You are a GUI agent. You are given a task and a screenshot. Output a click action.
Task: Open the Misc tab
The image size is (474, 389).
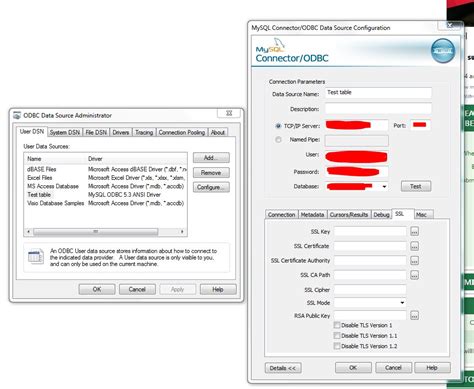tap(423, 215)
